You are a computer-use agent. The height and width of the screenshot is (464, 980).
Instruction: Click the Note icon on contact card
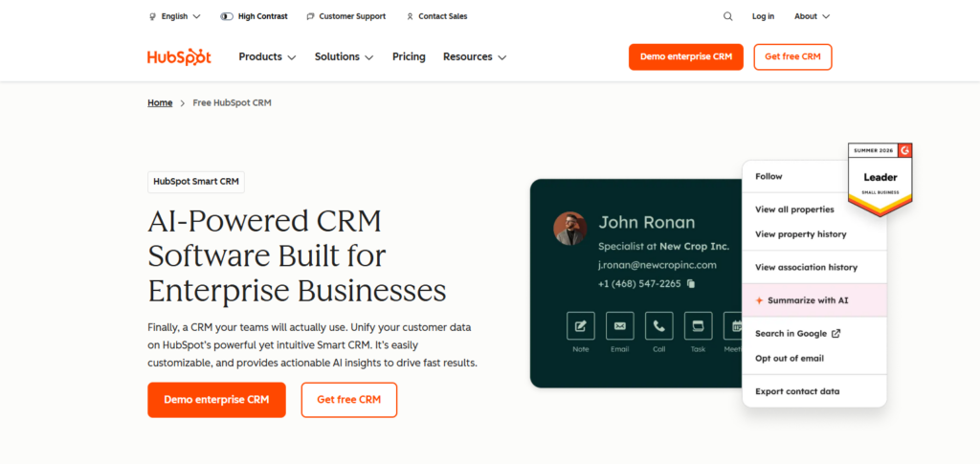tap(581, 326)
